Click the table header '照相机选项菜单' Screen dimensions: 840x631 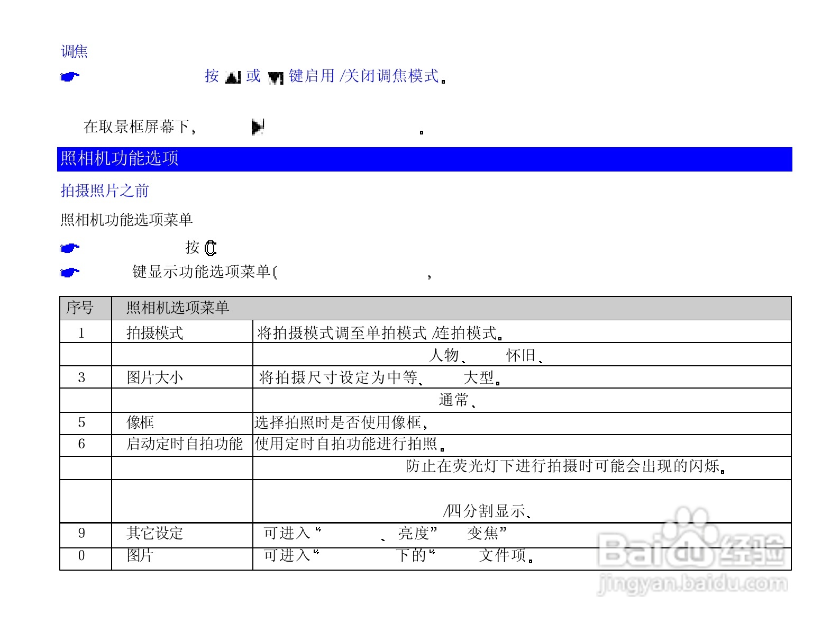(x=178, y=308)
